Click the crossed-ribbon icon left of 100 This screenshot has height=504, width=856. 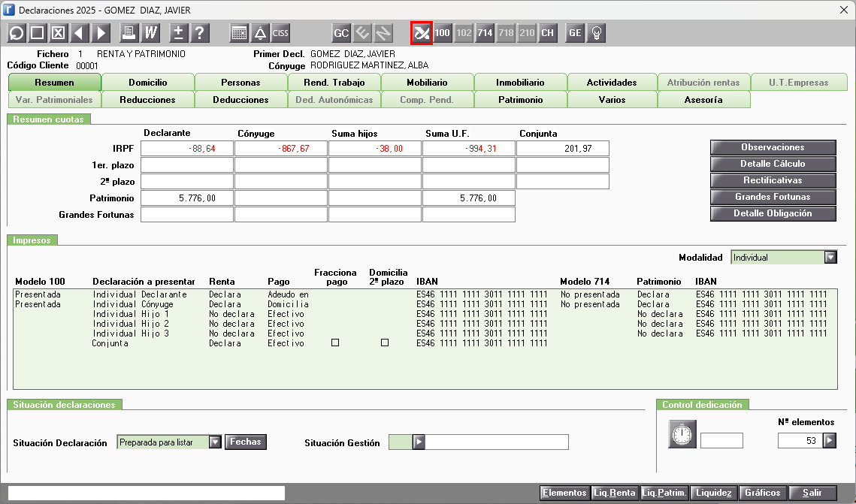[x=422, y=33]
